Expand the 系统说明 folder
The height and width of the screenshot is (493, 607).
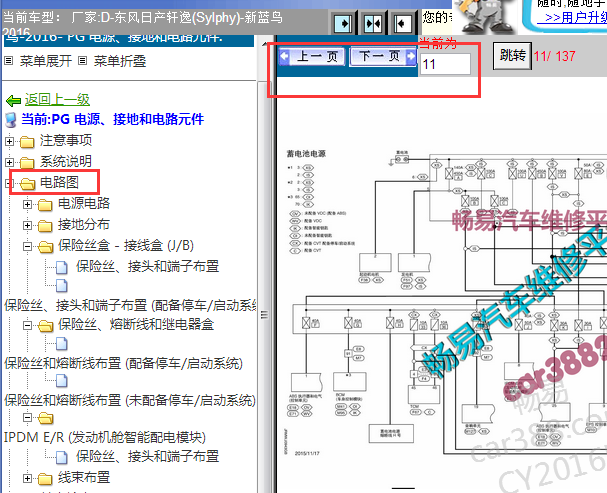pyautogui.click(x=10, y=162)
